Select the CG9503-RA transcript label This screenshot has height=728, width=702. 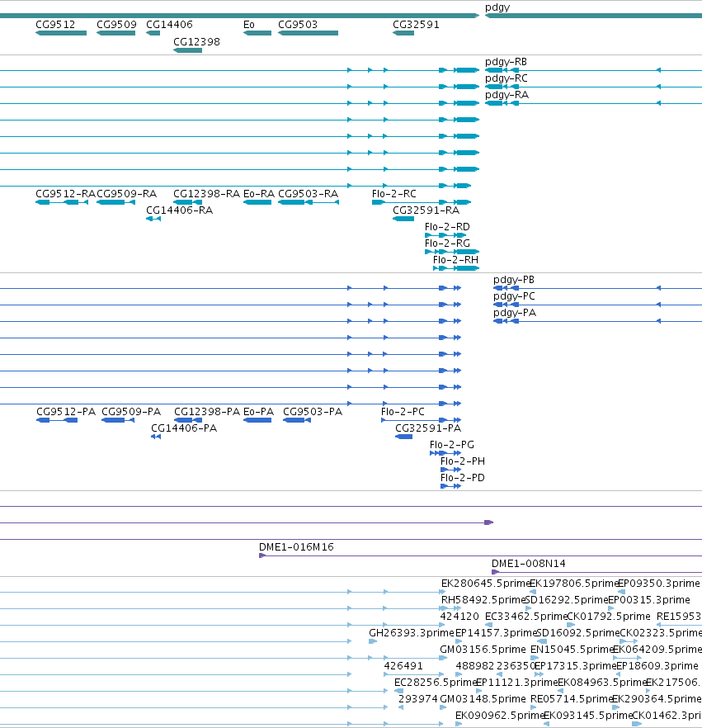tap(308, 194)
